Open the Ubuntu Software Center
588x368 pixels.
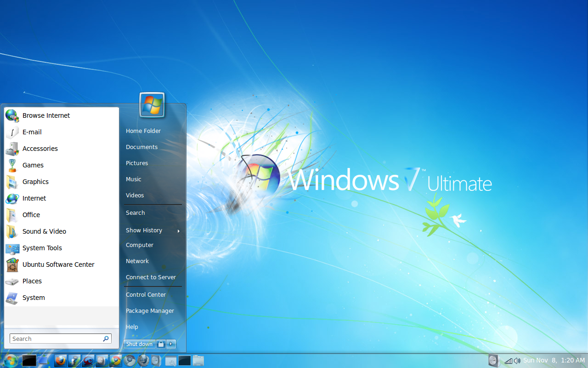59,264
